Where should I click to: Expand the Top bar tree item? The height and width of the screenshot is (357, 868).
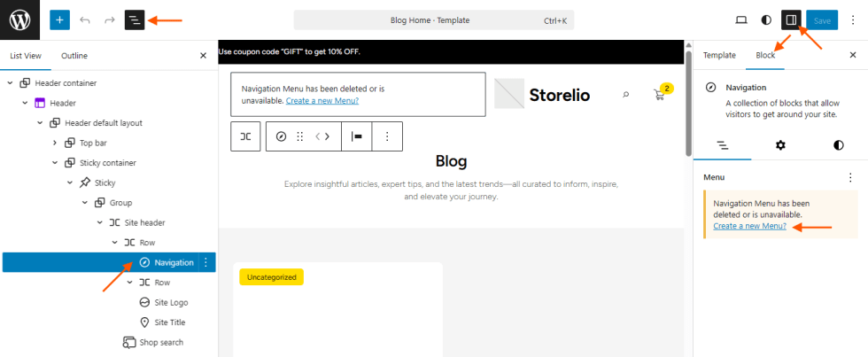click(x=55, y=143)
